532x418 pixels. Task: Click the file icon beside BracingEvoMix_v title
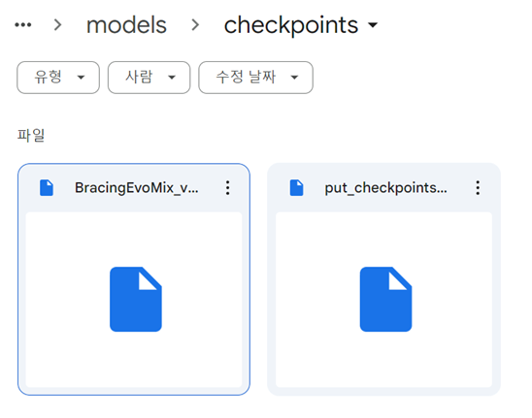[x=47, y=188]
